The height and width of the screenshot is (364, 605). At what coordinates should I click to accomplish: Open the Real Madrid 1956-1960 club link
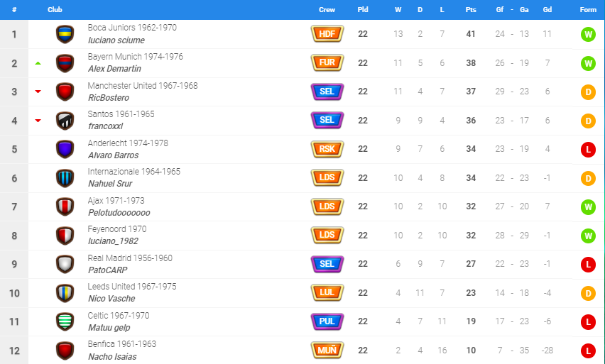pos(130,258)
